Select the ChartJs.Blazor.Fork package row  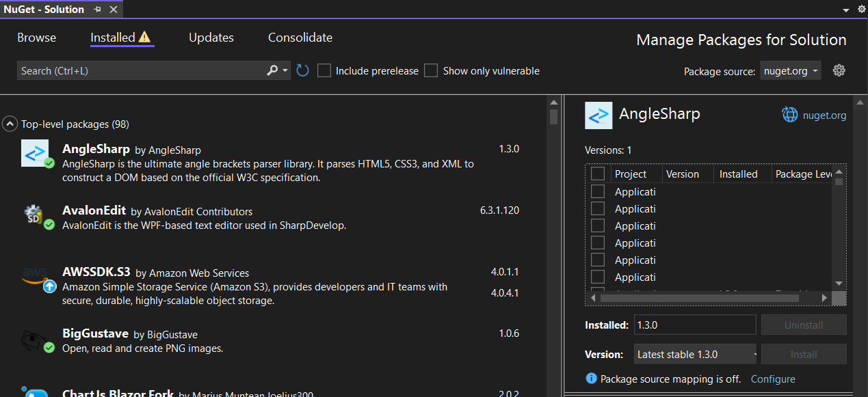pos(274,391)
